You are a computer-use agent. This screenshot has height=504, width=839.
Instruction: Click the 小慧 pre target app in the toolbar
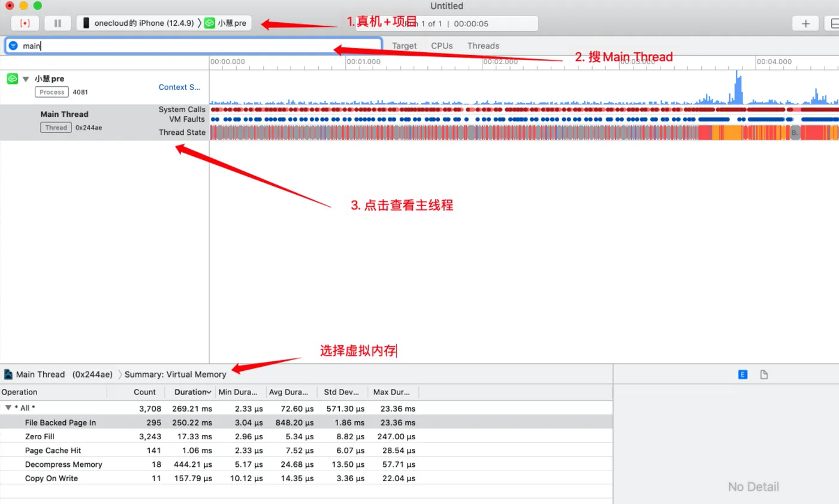tap(225, 23)
